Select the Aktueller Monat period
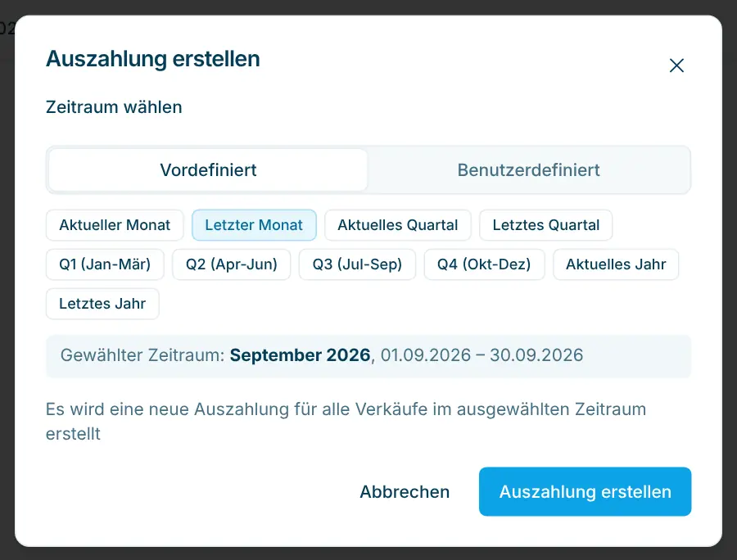737x560 pixels. click(115, 225)
